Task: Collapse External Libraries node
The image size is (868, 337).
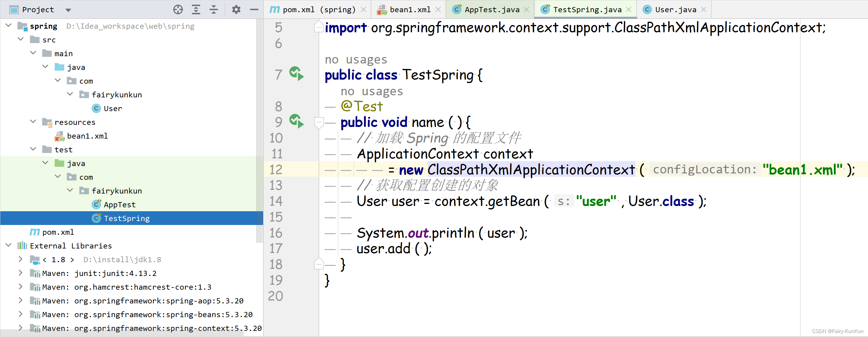Action: click(x=9, y=245)
